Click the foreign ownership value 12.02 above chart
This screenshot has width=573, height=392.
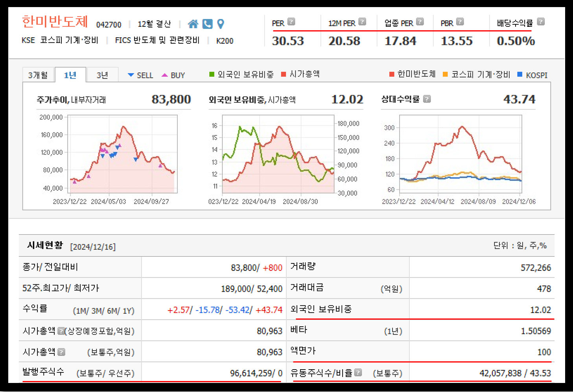pos(347,99)
